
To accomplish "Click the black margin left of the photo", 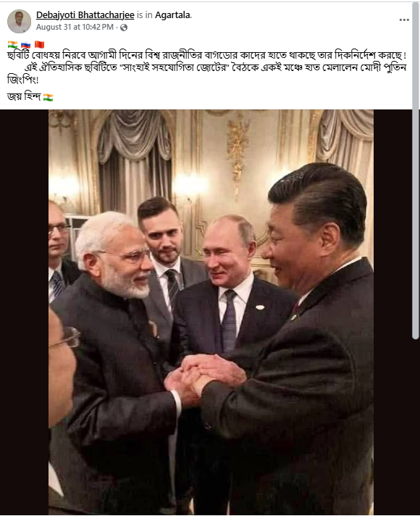I will coord(25,312).
